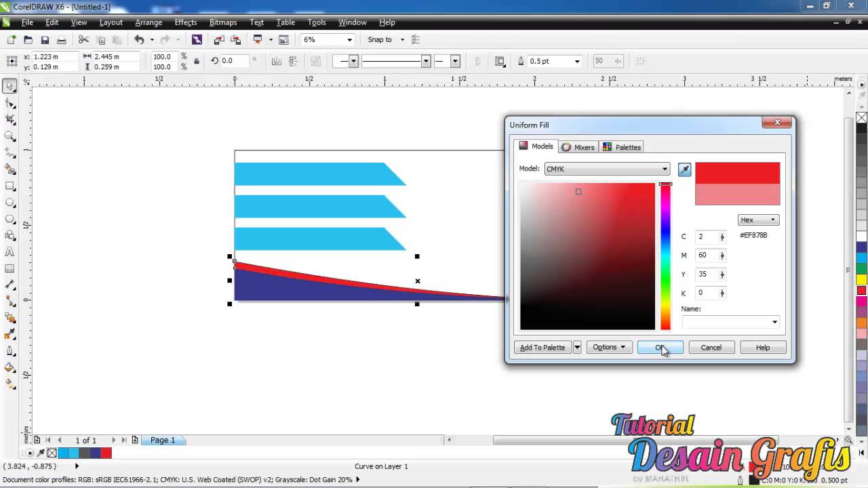Click the Print icon
The width and height of the screenshot is (868, 488).
pyautogui.click(x=62, y=40)
